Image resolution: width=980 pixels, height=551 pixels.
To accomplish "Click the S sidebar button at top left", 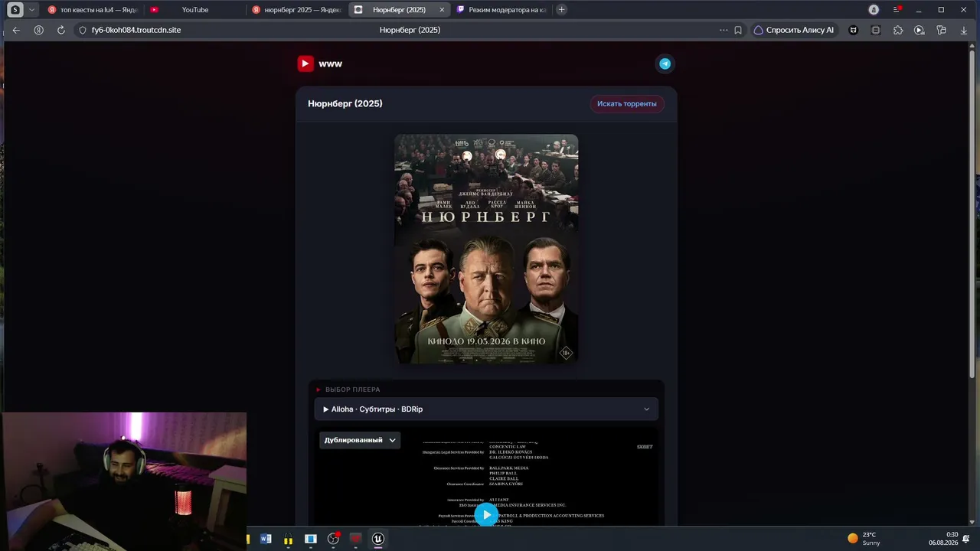I will pyautogui.click(x=15, y=10).
